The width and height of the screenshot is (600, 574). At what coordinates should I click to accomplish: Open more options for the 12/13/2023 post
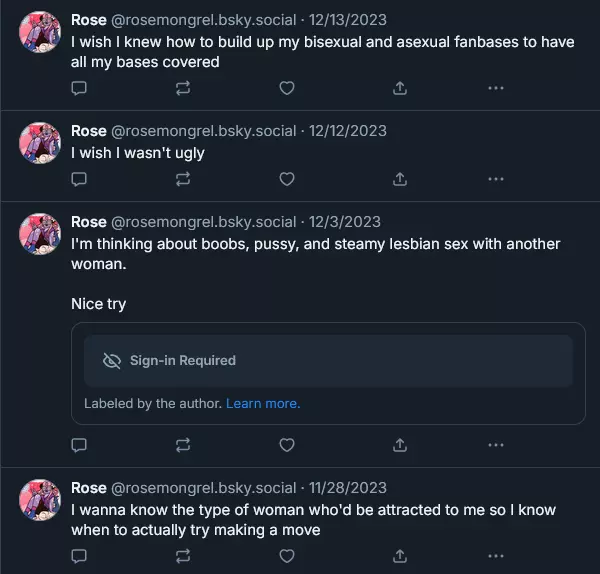495,88
